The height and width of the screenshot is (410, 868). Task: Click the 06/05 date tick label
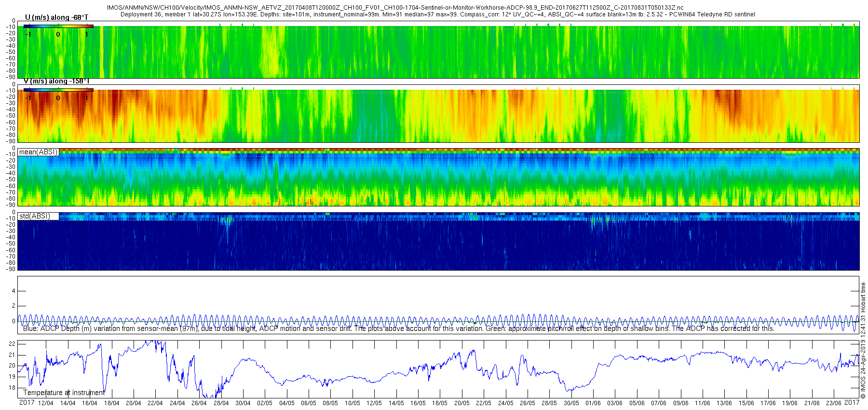pos(308,403)
